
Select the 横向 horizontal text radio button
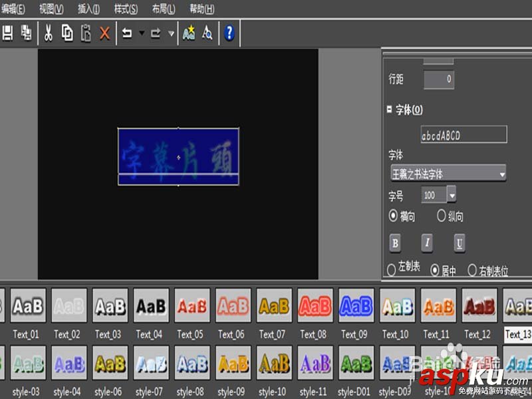394,217
